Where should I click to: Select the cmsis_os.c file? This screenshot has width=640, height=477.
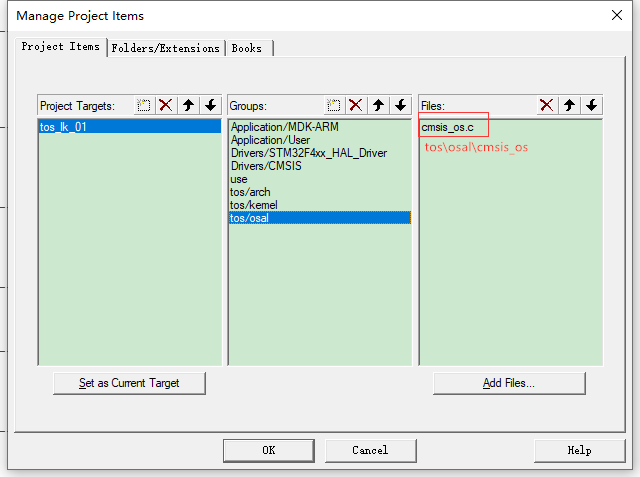(511, 127)
